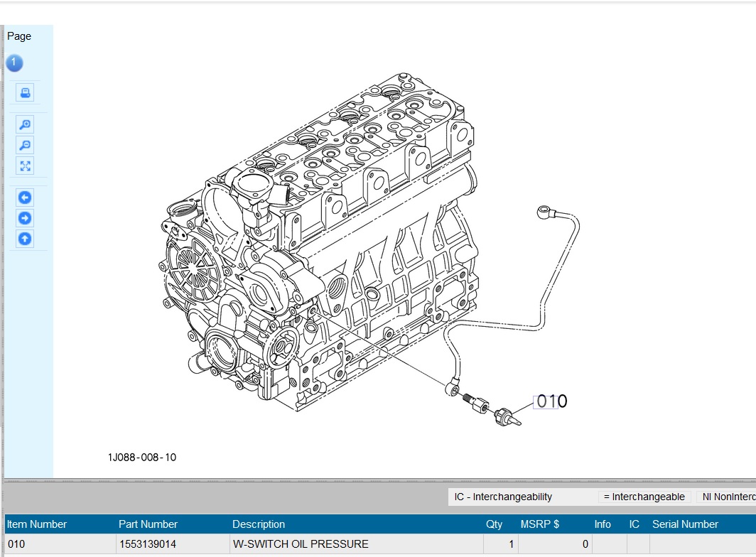756x557 pixels.
Task: Click NI NonInterchangeable legend entry
Action: [727, 497]
